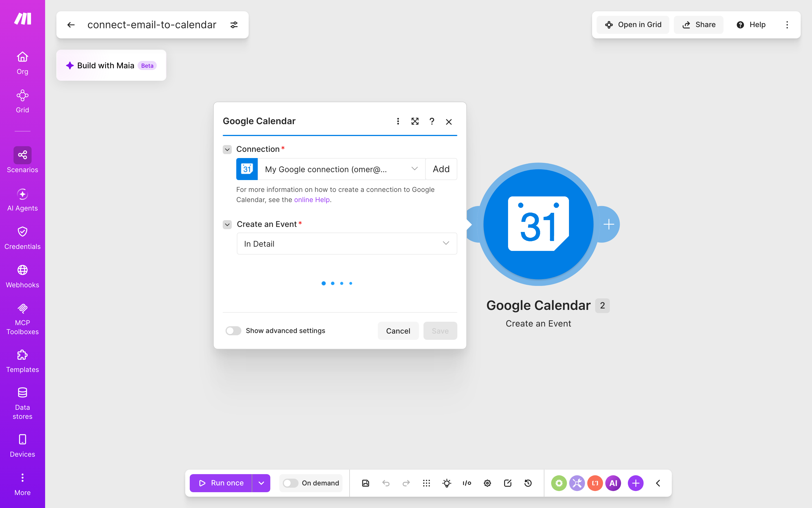Image resolution: width=812 pixels, height=508 pixels.
Task: Open the Run once dropdown arrow
Action: 261,483
